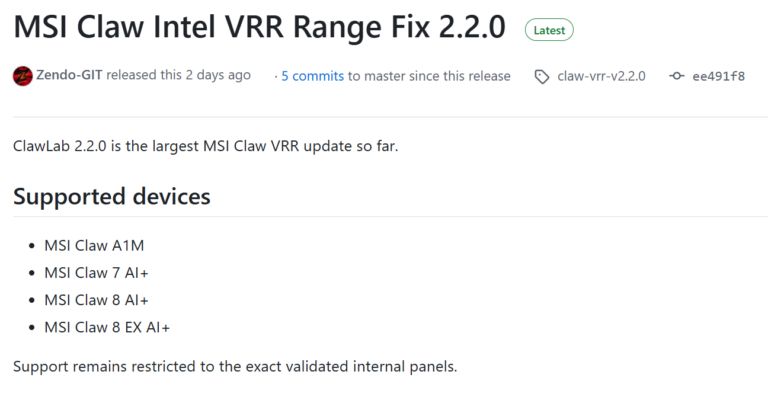Open the claw-vrr-v2.2.0 tag link
Image resolution: width=768 pixels, height=397 pixels.
pos(601,76)
